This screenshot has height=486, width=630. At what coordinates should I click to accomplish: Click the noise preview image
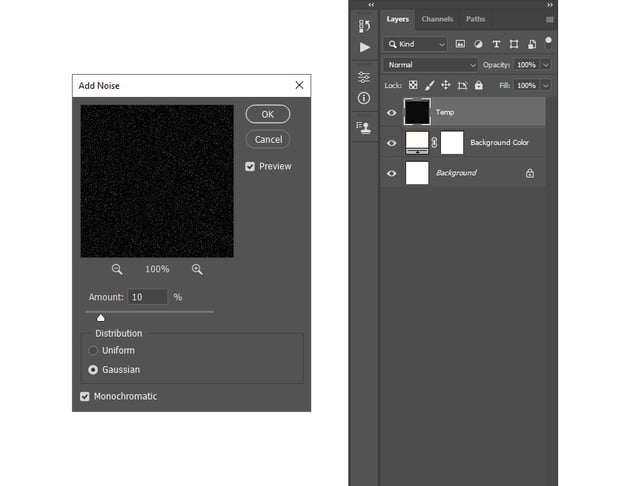click(x=157, y=181)
